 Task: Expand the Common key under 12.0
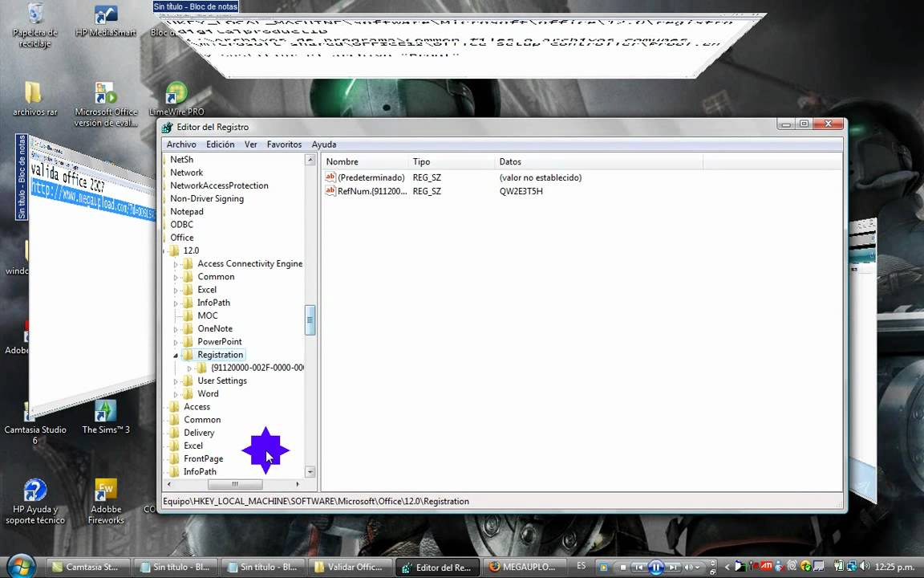click(x=176, y=277)
